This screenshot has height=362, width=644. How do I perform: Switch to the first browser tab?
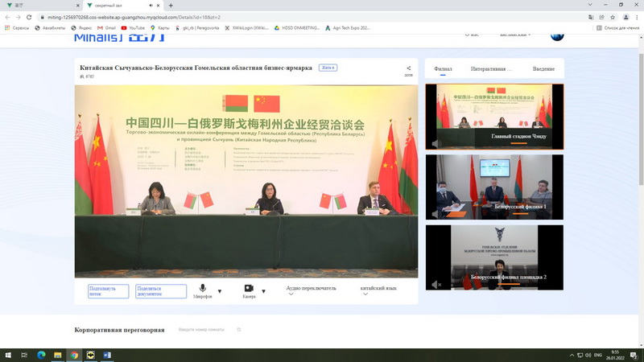[x=43, y=6]
